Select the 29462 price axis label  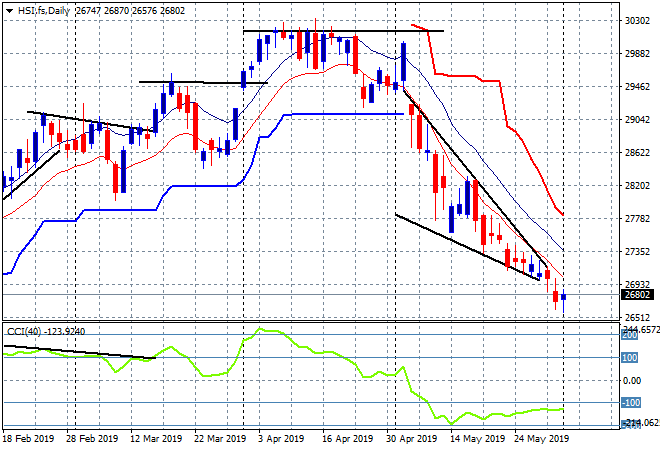tap(637, 87)
